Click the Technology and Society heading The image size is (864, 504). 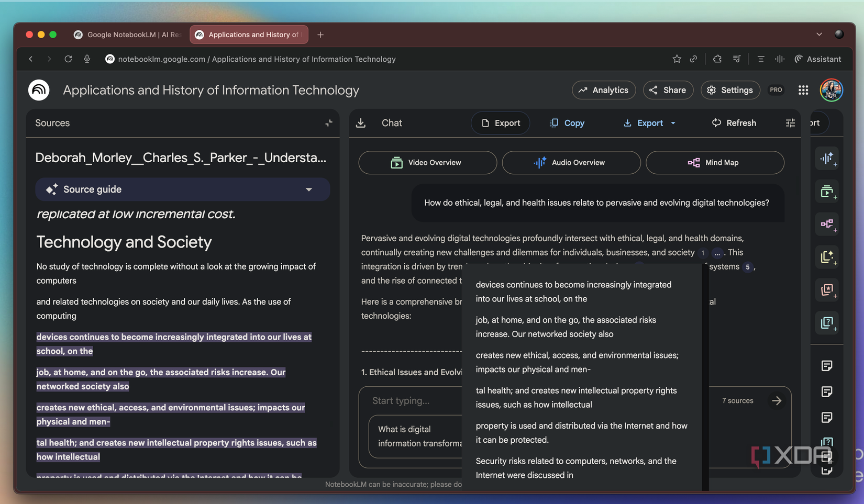[124, 242]
